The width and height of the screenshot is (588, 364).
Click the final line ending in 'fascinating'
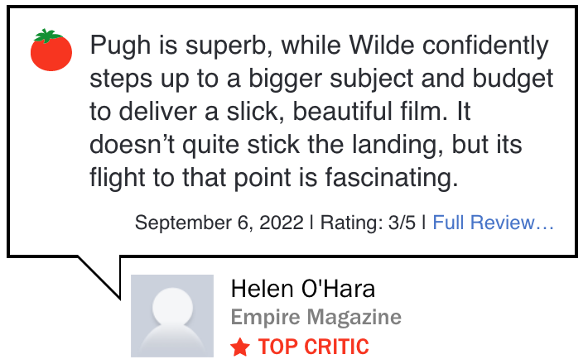pyautogui.click(x=274, y=178)
